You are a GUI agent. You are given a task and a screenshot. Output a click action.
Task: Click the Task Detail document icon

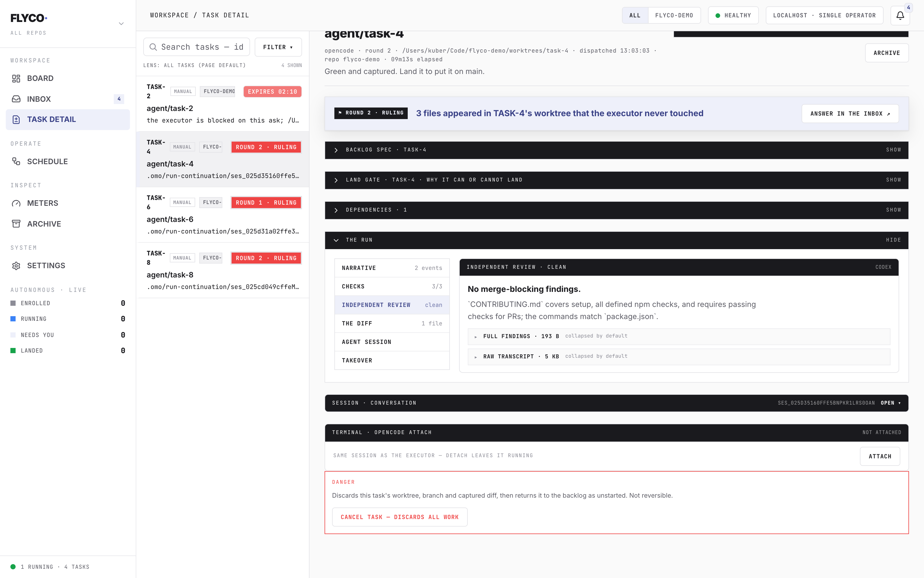[16, 120]
